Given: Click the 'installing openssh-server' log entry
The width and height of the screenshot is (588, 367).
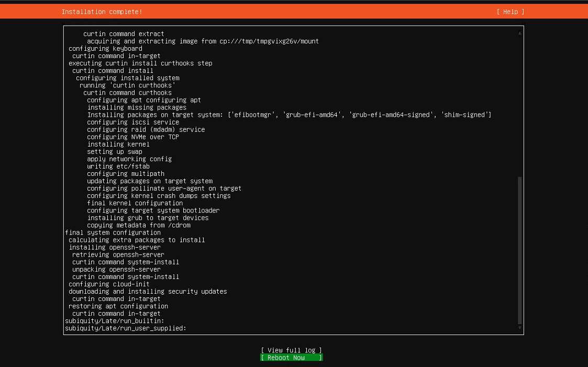Looking at the screenshot, I should 115,248.
